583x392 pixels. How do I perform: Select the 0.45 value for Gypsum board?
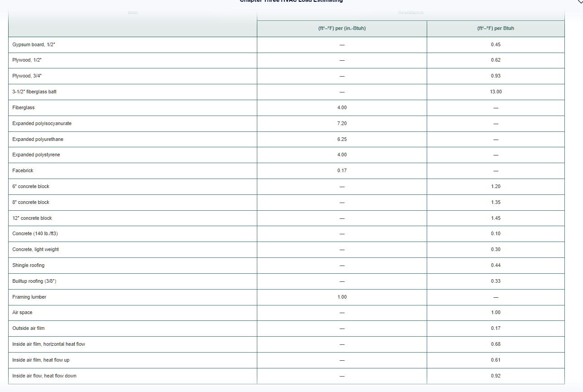point(496,44)
